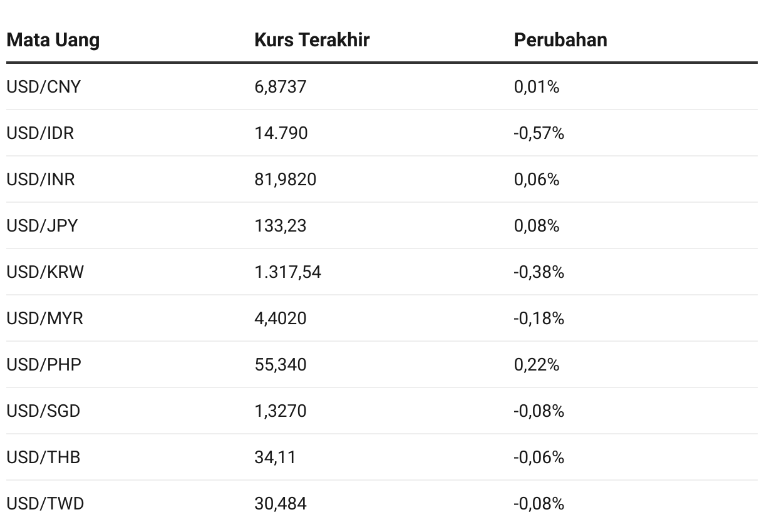764x532 pixels.
Task: Click the Perubahan column header
Action: click(560, 40)
